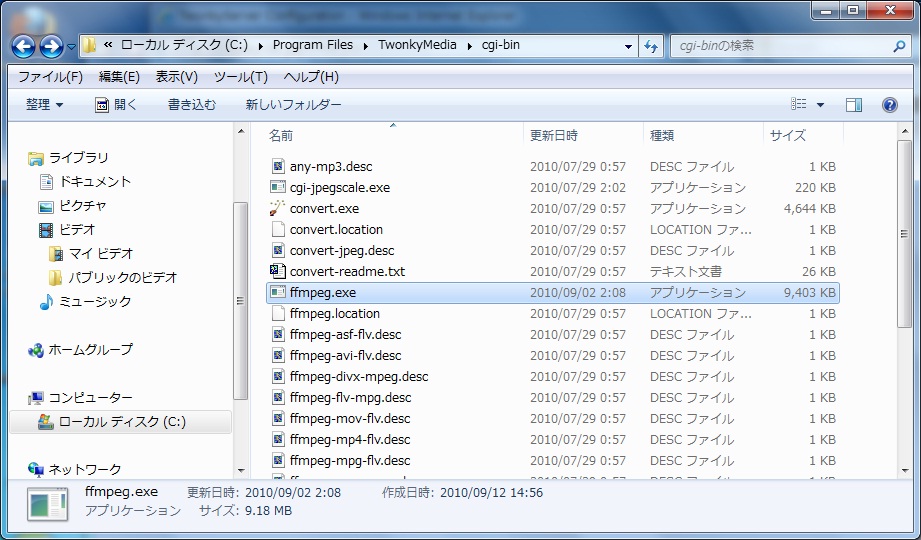
Task: Open the view options dropdown arrow
Action: tap(821, 105)
